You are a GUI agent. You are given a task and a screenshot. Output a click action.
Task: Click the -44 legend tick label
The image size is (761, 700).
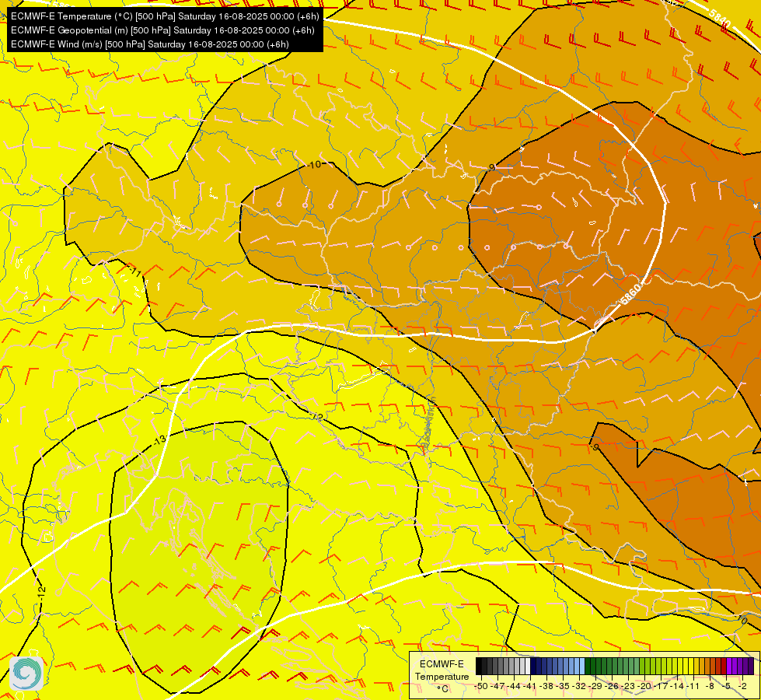pos(514,686)
